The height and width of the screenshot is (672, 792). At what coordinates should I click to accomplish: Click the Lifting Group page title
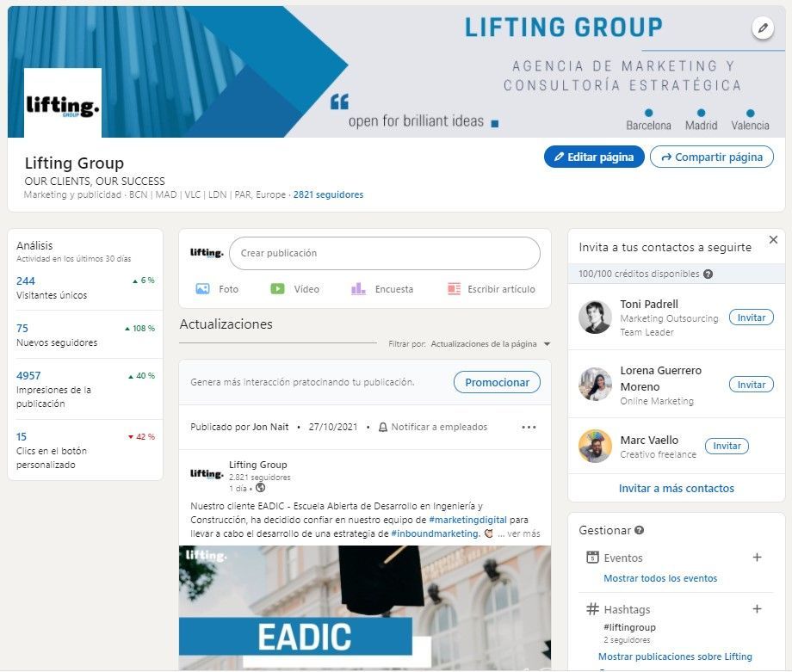[x=74, y=163]
